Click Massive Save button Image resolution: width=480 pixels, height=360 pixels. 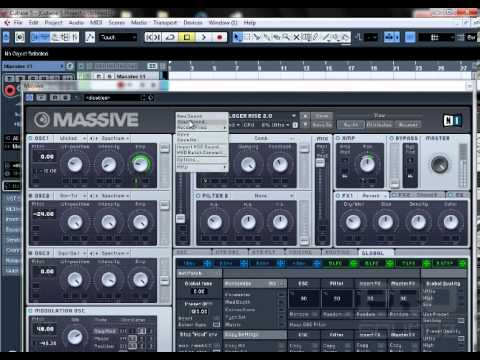coord(322,116)
